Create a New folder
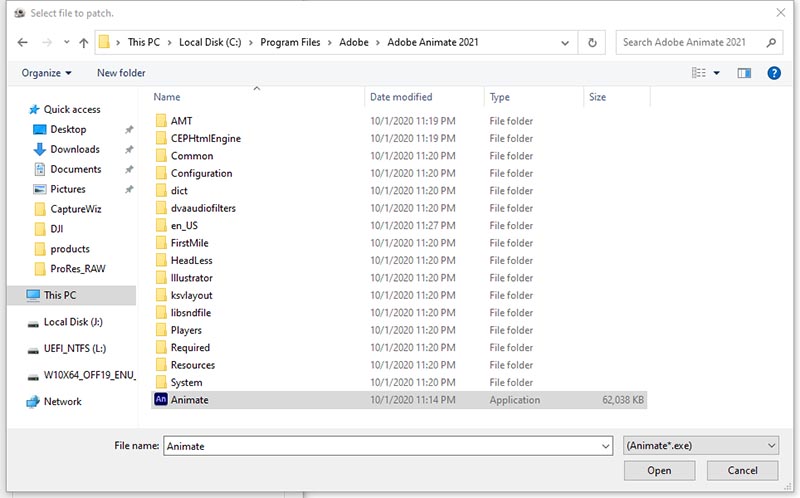This screenshot has width=800, height=498. point(121,73)
